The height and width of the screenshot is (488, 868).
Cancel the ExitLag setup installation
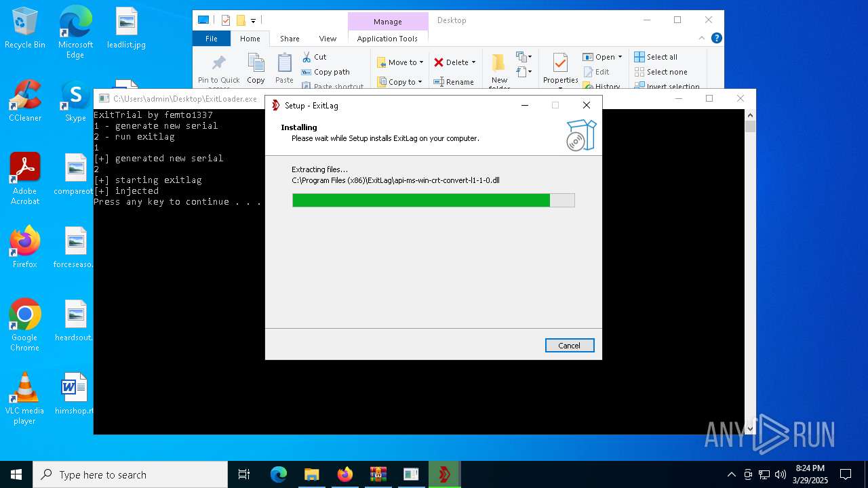coord(570,346)
